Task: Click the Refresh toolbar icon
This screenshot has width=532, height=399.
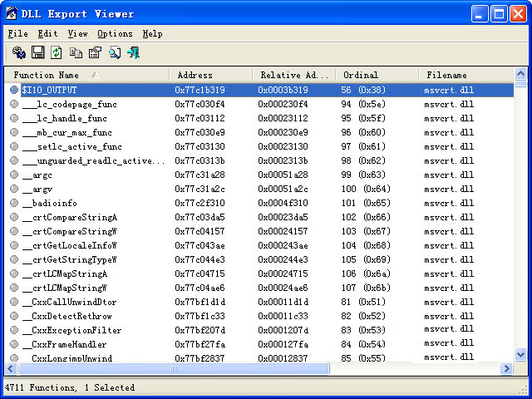Action: click(x=57, y=53)
